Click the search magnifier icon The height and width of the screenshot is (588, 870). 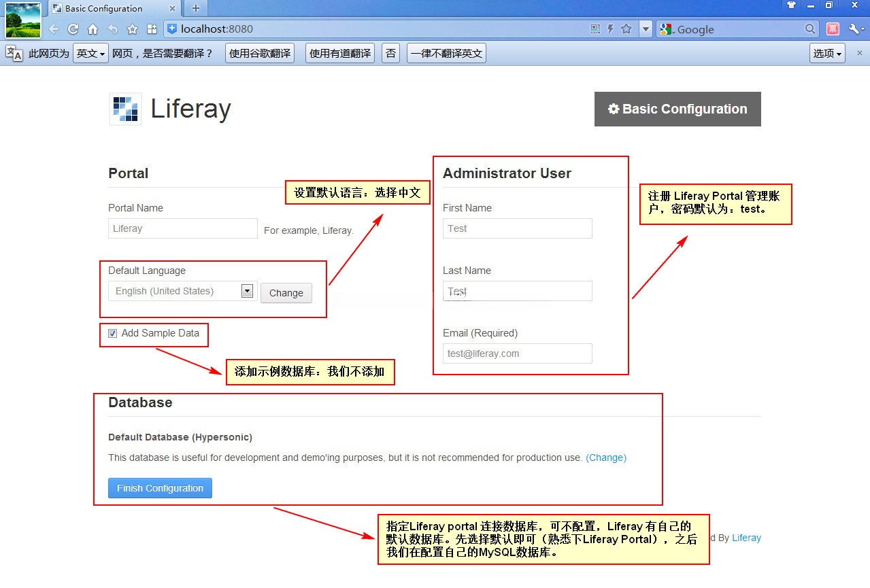click(810, 29)
